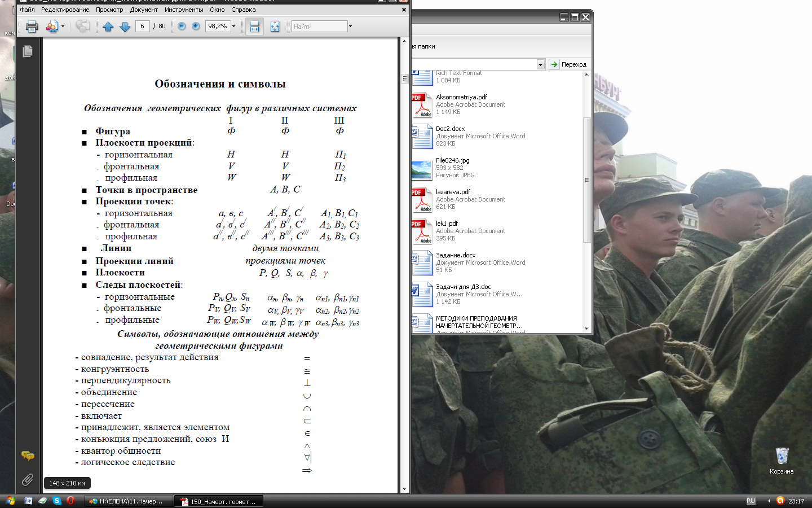Toggle scrolling fit-width page mode
The width and height of the screenshot is (812, 508).
[254, 27]
